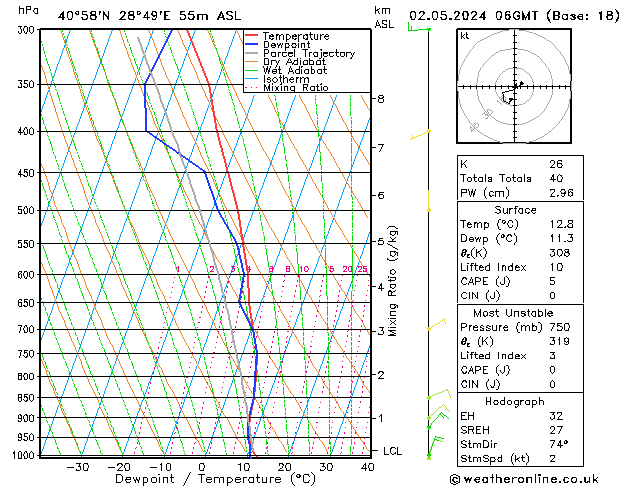This screenshot has width=629, height=486.
Task: Click the PW (cm) value 2.96
Action: (x=561, y=193)
